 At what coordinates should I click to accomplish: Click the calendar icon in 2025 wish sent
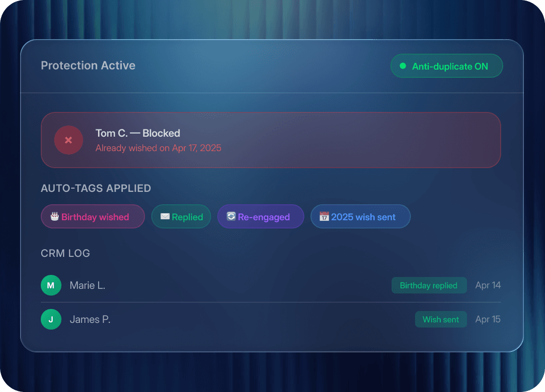coord(324,216)
